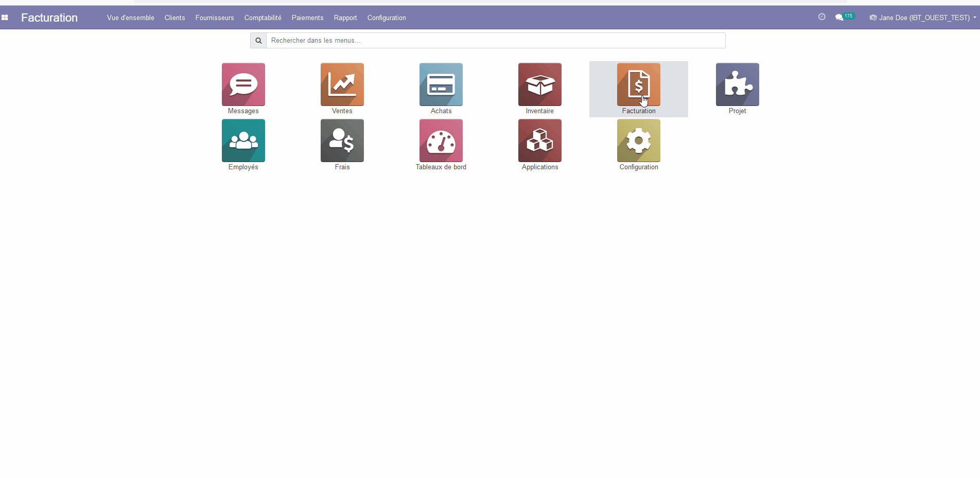Expand the Rapport menu
980x478 pixels.
345,17
